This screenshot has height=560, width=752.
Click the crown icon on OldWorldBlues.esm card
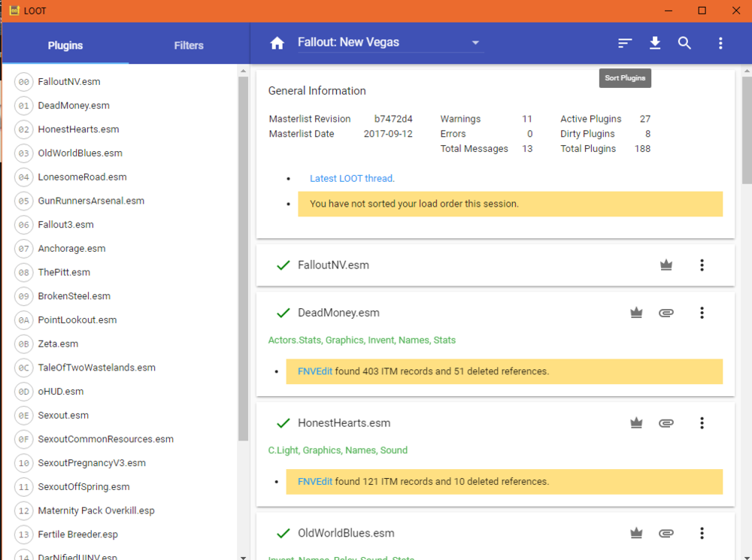pyautogui.click(x=636, y=533)
